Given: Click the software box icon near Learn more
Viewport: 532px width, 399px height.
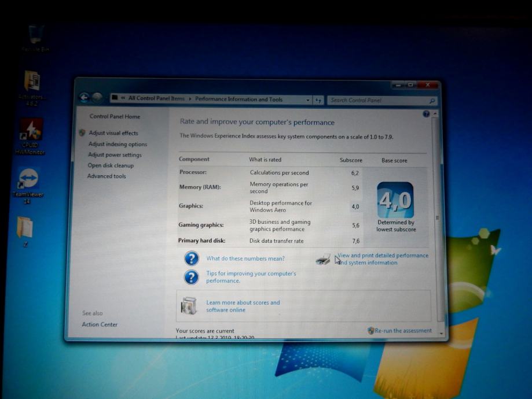Looking at the screenshot, I should 189,305.
